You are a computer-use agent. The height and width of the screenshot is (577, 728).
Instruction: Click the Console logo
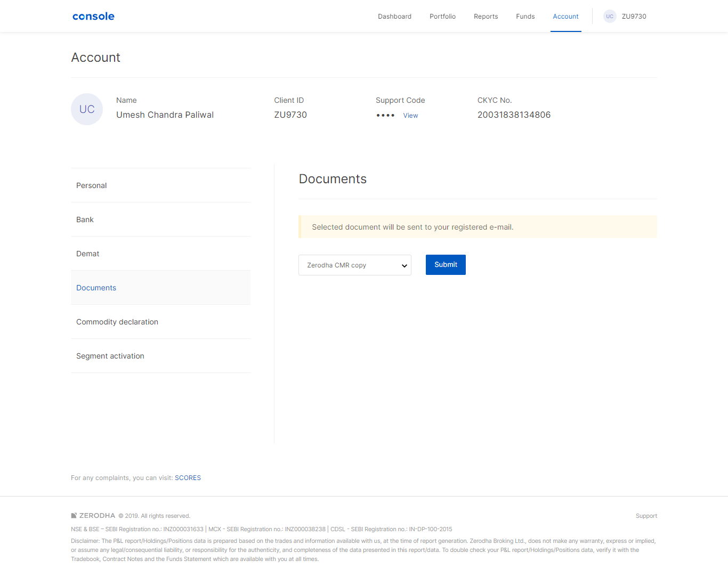pyautogui.click(x=93, y=16)
